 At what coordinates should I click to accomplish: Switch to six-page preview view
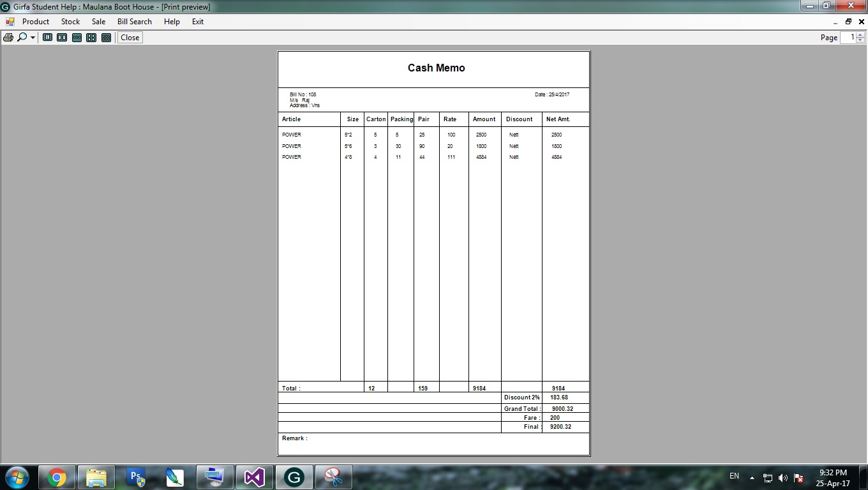pyautogui.click(x=106, y=37)
